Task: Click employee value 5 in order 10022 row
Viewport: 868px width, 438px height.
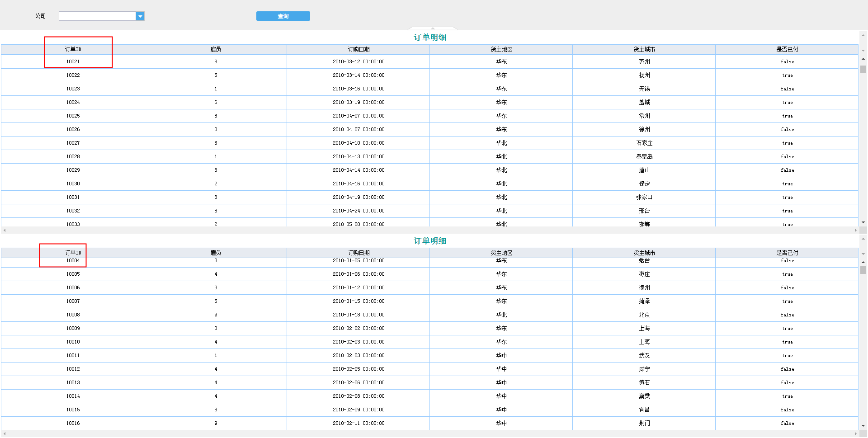Action: pos(216,75)
